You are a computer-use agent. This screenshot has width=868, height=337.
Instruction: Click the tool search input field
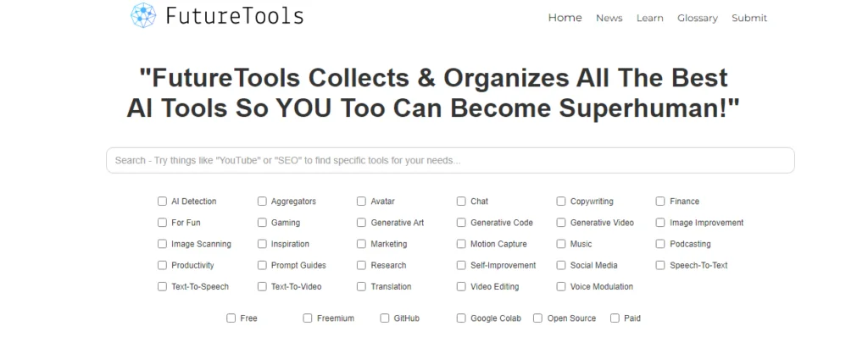pos(450,161)
